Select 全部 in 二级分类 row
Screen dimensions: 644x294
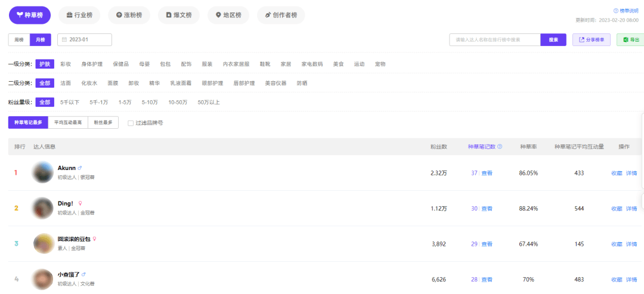45,83
